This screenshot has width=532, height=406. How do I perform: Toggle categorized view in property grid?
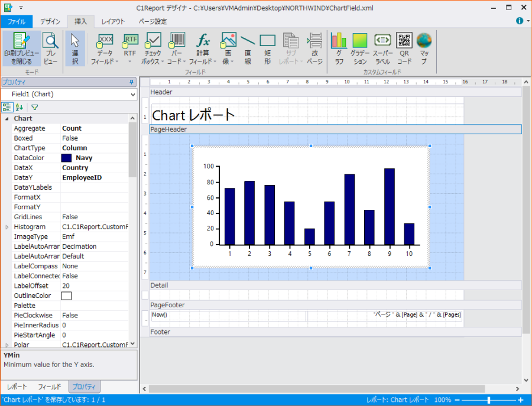pyautogui.click(x=7, y=107)
